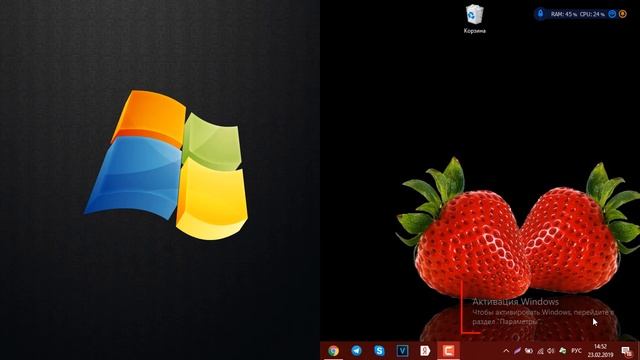The height and width of the screenshot is (360, 640).
Task: Click the CPU: 24% indicator
Action: tap(592, 14)
